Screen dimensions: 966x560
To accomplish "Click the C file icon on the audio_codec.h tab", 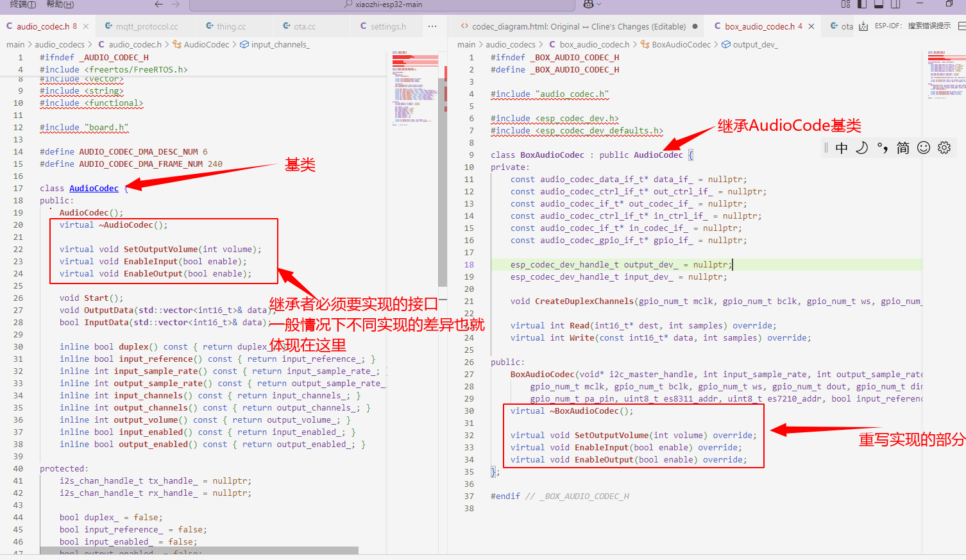I will pyautogui.click(x=10, y=26).
